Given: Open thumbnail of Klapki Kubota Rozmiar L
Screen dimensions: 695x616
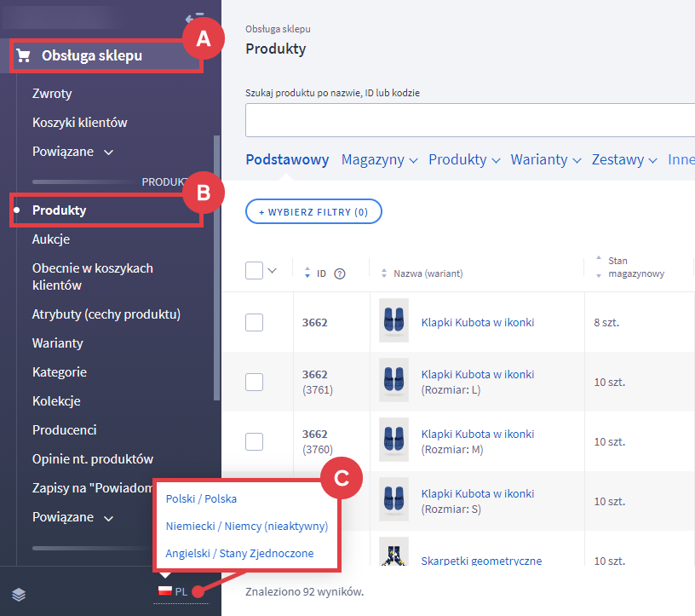Looking at the screenshot, I should pyautogui.click(x=393, y=381).
